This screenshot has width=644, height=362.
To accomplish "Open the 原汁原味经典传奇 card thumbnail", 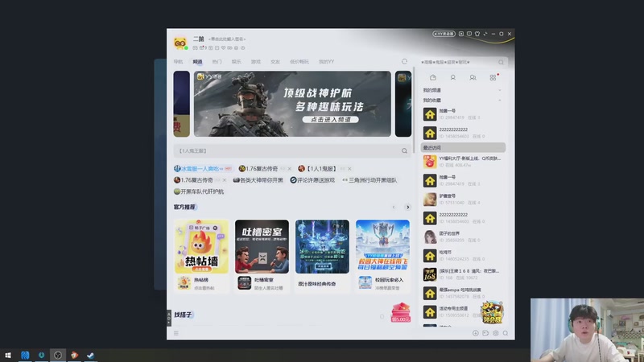I will coord(323,247).
